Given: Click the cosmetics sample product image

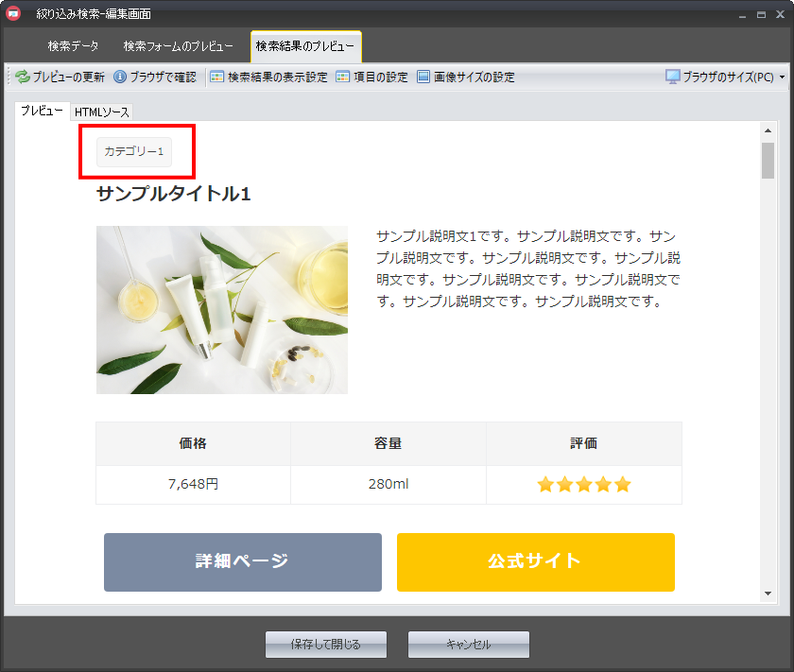Looking at the screenshot, I should point(221,309).
